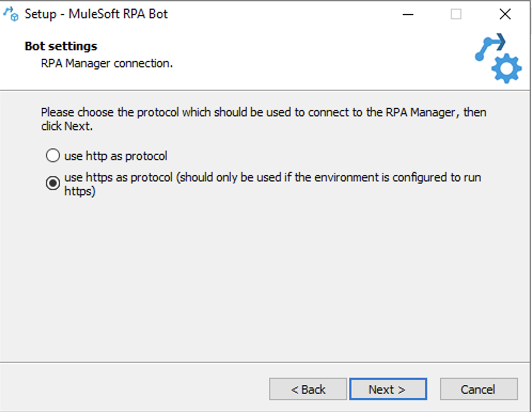Click the Next button
This screenshot has height=412, width=532.
pos(388,389)
